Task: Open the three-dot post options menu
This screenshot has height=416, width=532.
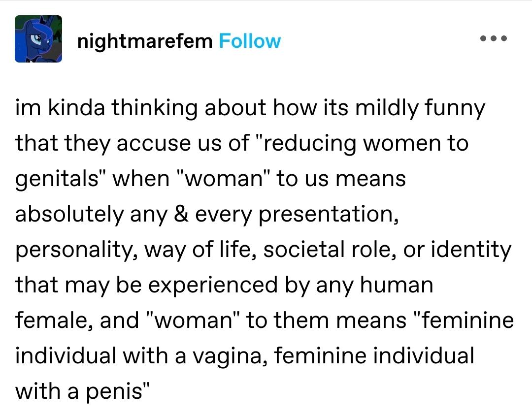Action: 494,38
